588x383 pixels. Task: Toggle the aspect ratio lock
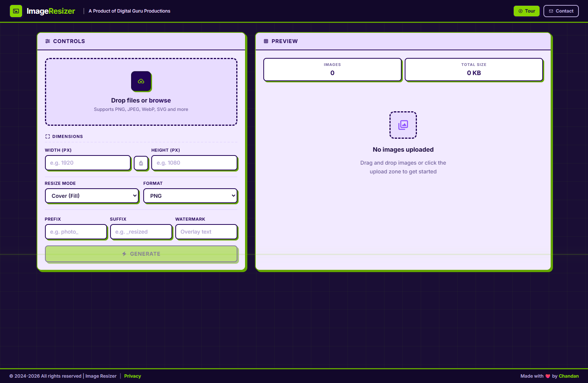[x=141, y=163]
